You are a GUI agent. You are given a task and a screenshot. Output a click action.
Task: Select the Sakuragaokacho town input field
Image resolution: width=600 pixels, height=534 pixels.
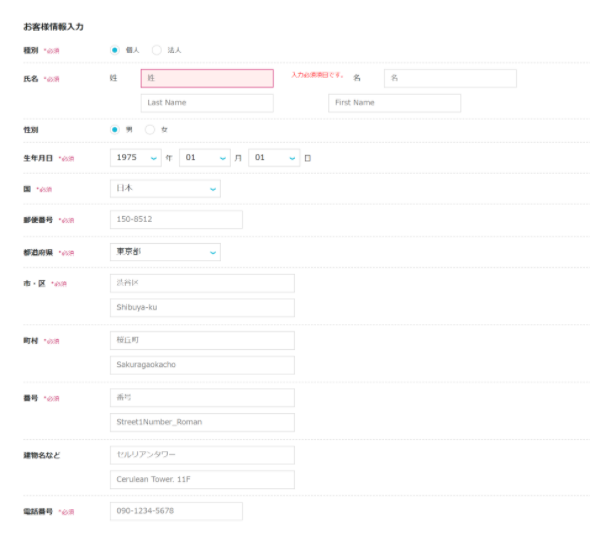pyautogui.click(x=201, y=364)
